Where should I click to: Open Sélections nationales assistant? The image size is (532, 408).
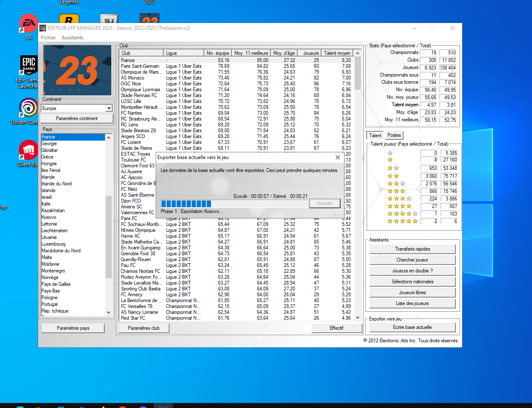click(413, 282)
